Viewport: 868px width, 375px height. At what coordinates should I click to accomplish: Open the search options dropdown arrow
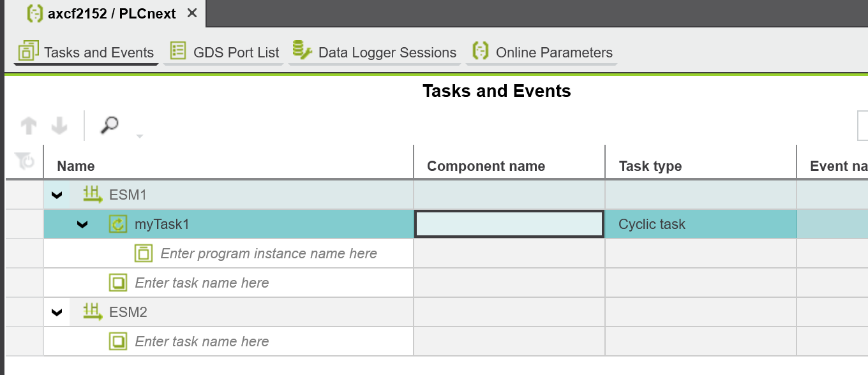140,136
